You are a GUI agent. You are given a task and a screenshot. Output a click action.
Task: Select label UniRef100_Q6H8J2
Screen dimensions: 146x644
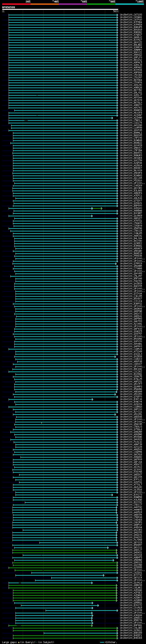(x=131, y=37)
